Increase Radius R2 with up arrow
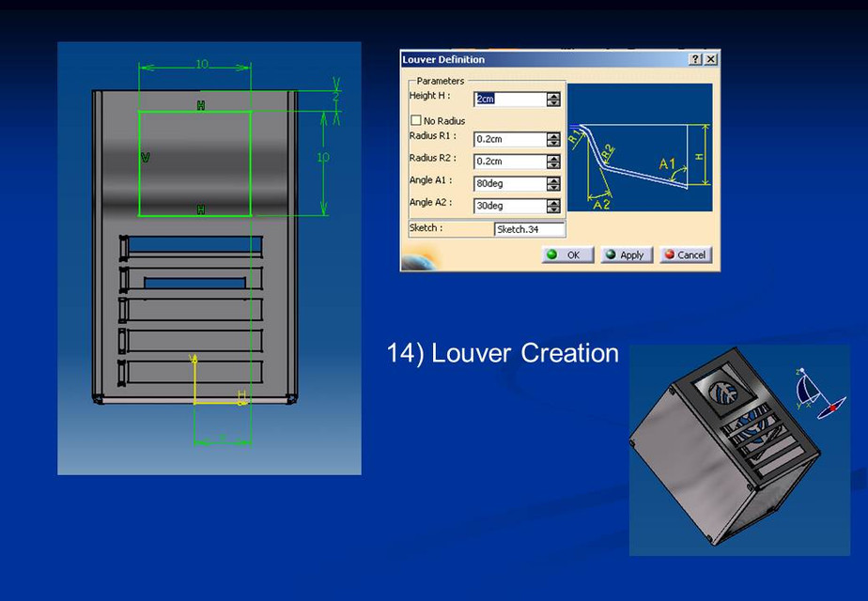The width and height of the screenshot is (868, 601). tap(553, 158)
